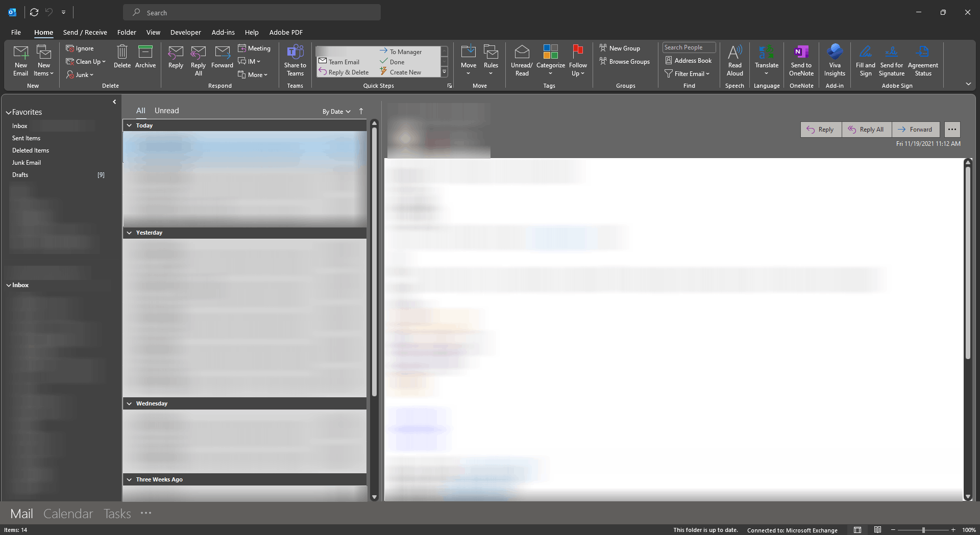Share message to Teams

(x=295, y=61)
